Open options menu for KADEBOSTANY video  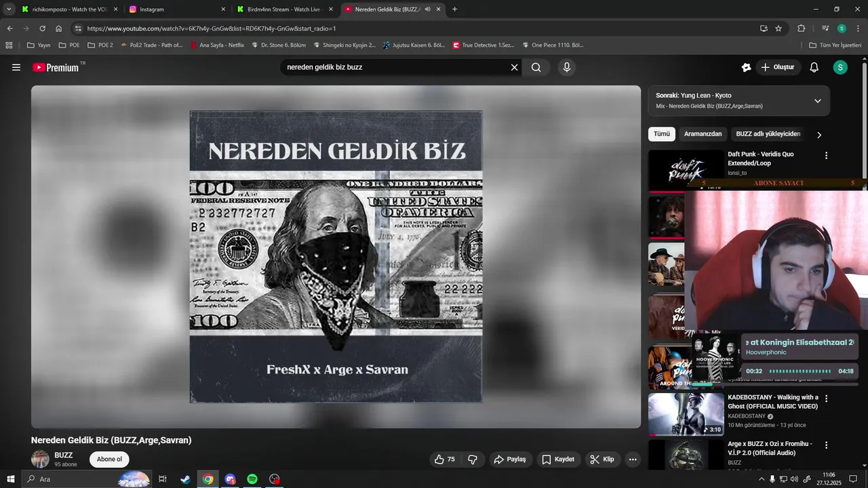[826, 399]
